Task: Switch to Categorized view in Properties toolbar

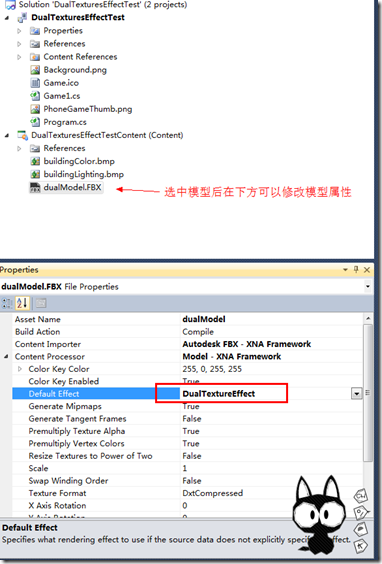Action: [7, 303]
